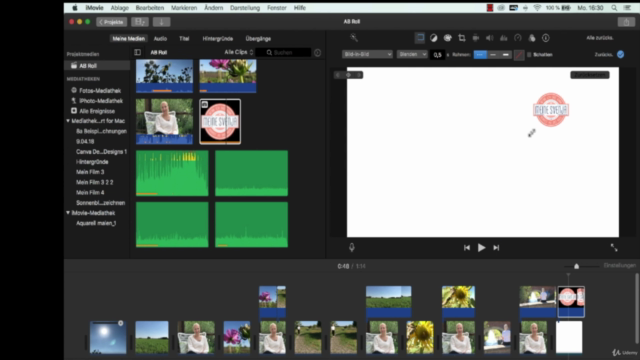Open the Bild-in-Bild overlay dropdown

tap(367, 54)
